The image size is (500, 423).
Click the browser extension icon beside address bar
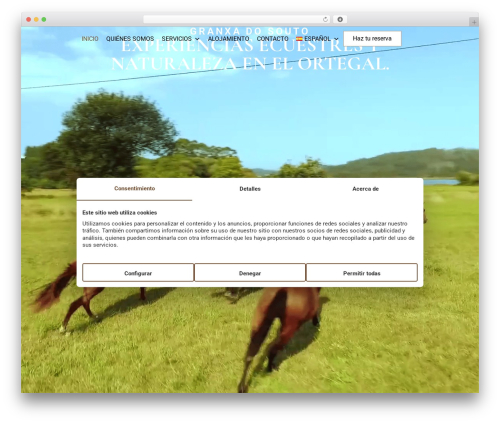coord(340,20)
